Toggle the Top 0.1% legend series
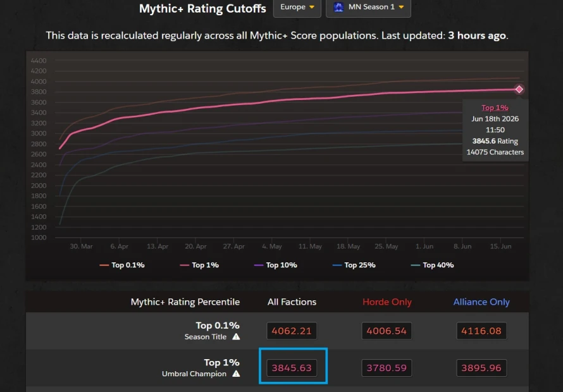 pyautogui.click(x=122, y=265)
